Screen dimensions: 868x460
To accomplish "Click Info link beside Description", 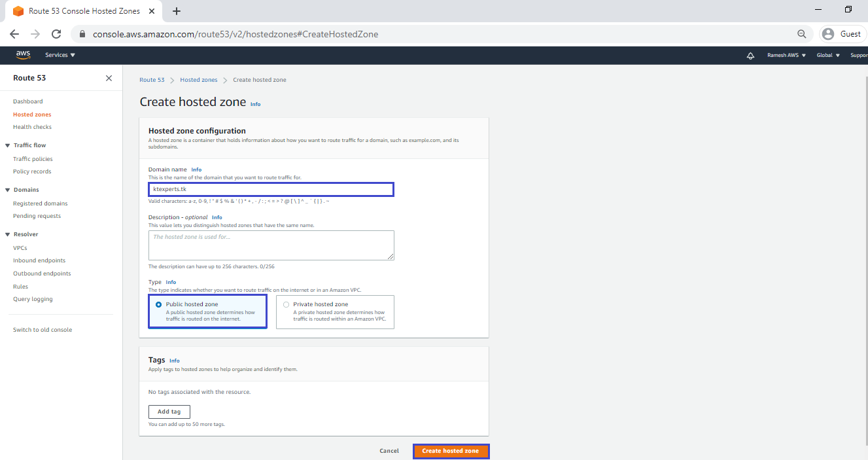I will pos(217,217).
